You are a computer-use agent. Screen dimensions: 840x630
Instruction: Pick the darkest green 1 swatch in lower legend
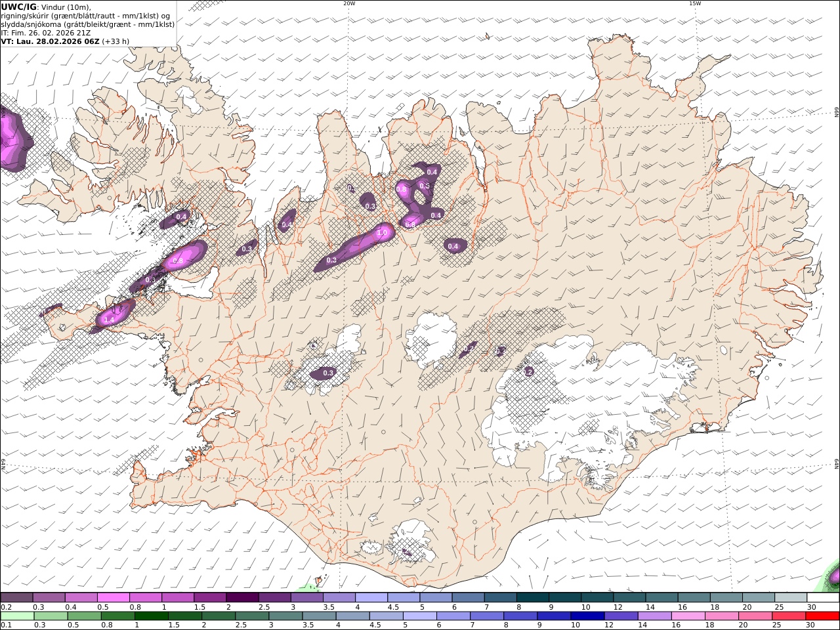point(151,616)
